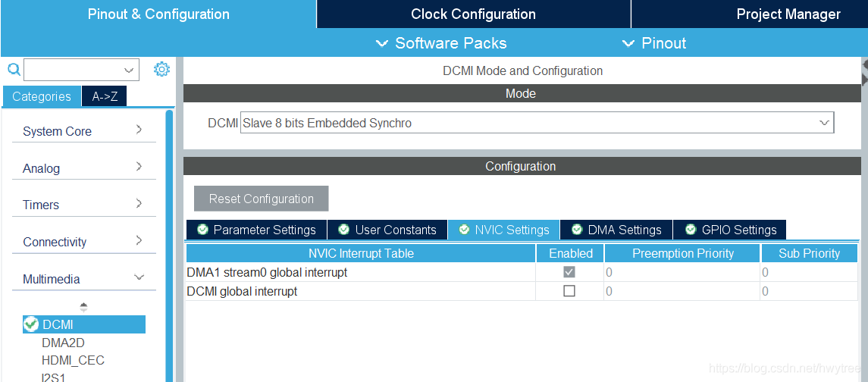Click the search magnifier icon

tap(14, 69)
